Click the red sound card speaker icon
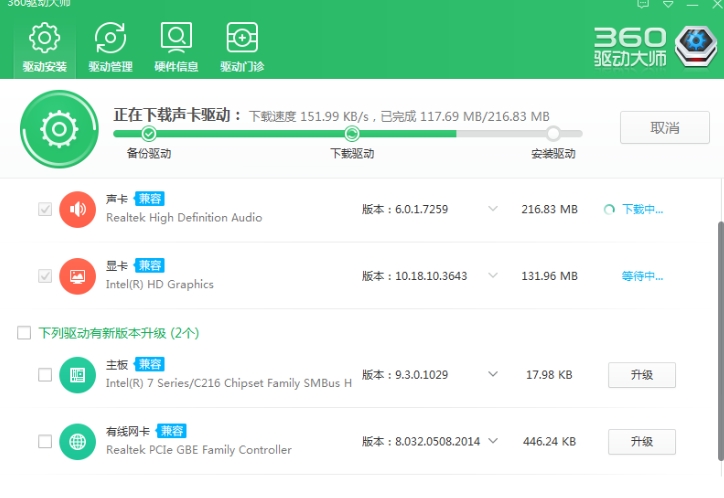724x498 pixels. [78, 210]
